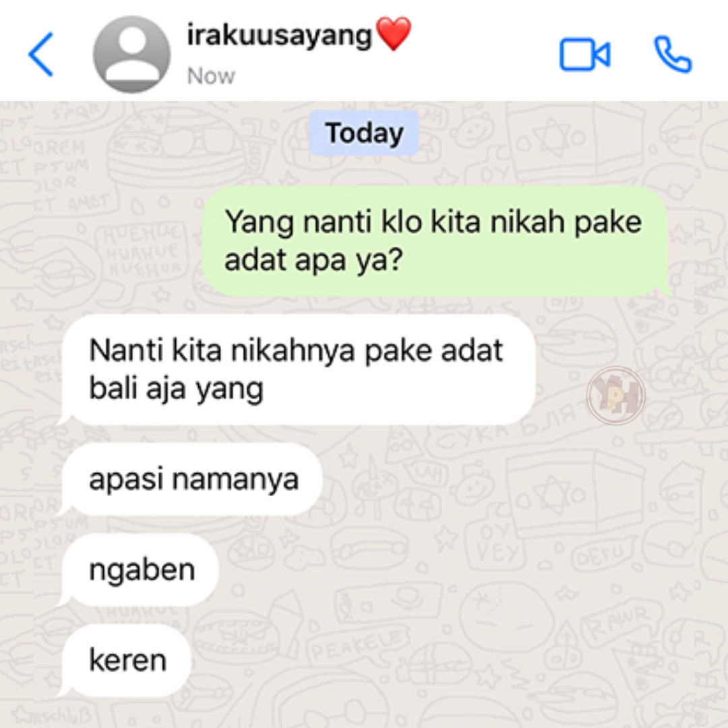Tap the "Now" last-seen status text
The height and width of the screenshot is (728, 728).
[x=211, y=75]
